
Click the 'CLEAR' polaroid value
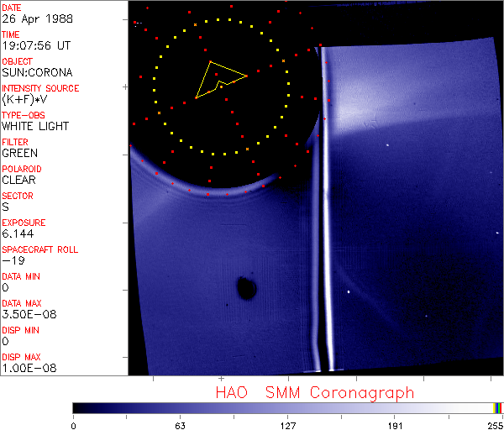click(x=18, y=180)
